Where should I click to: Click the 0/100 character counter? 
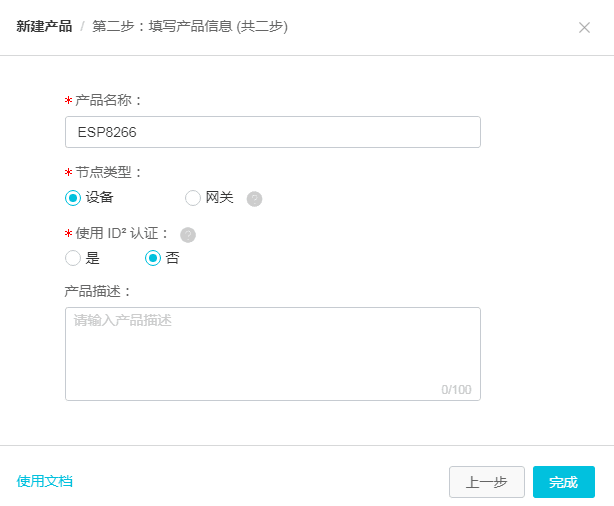[x=456, y=389]
